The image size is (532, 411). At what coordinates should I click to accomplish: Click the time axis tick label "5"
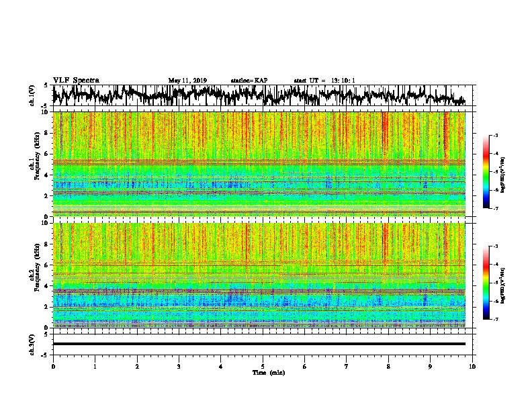pos(263,367)
